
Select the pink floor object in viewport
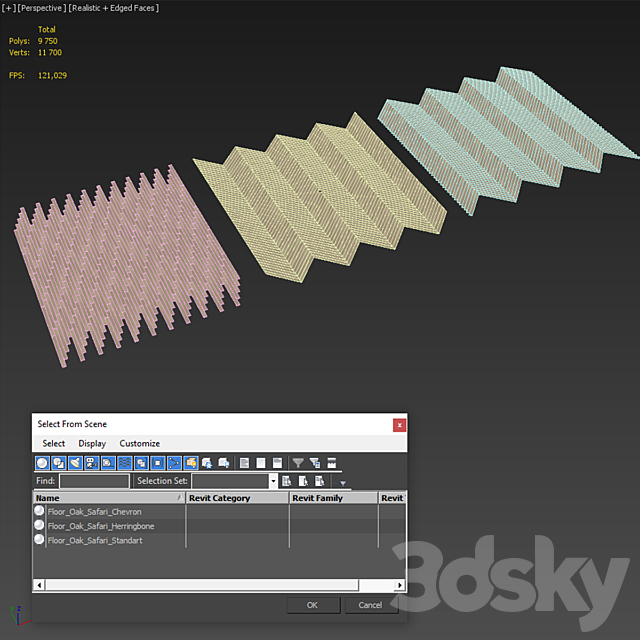[127, 265]
